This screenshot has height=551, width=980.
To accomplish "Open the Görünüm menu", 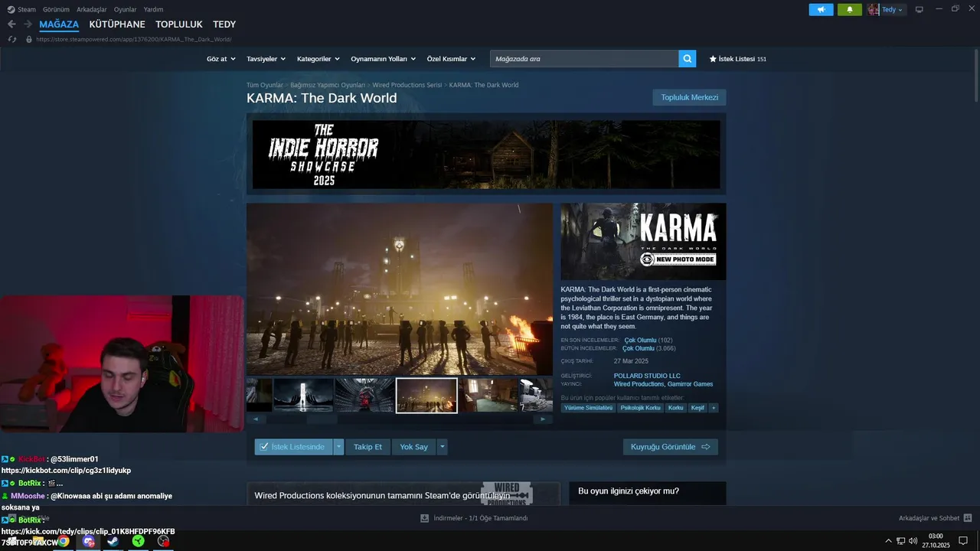I will 56,9.
